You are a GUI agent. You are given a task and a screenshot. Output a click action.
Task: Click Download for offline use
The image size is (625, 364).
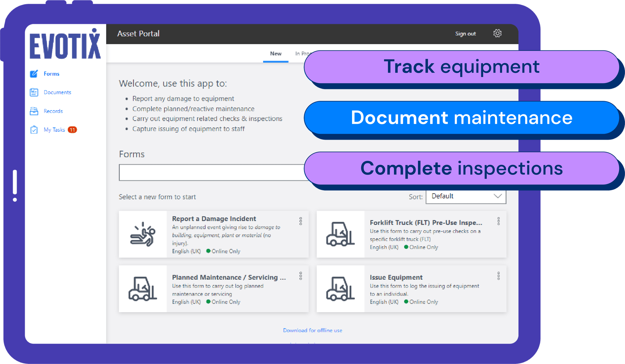[312, 330]
